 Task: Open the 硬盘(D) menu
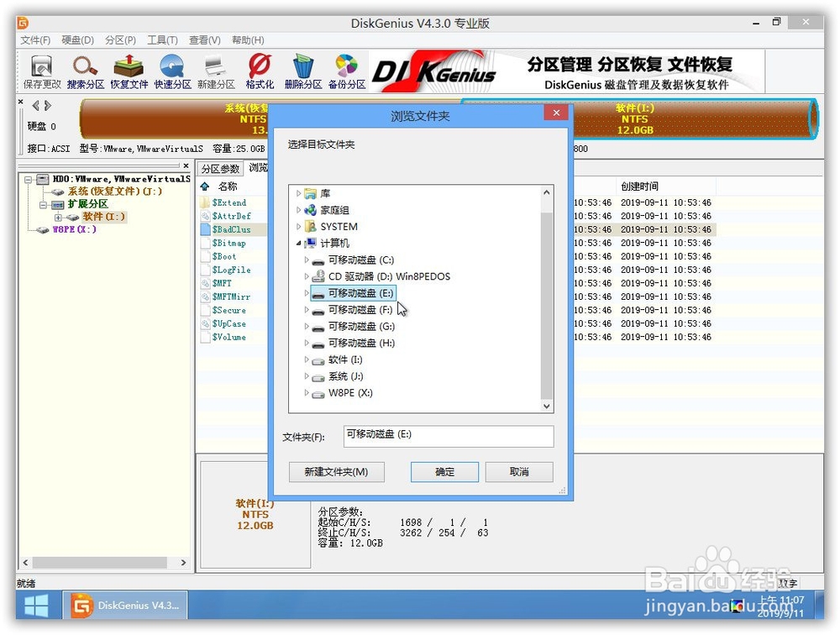point(76,39)
